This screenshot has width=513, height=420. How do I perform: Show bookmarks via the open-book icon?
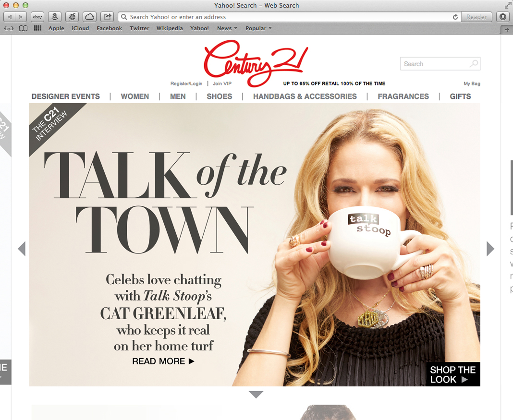click(x=23, y=28)
